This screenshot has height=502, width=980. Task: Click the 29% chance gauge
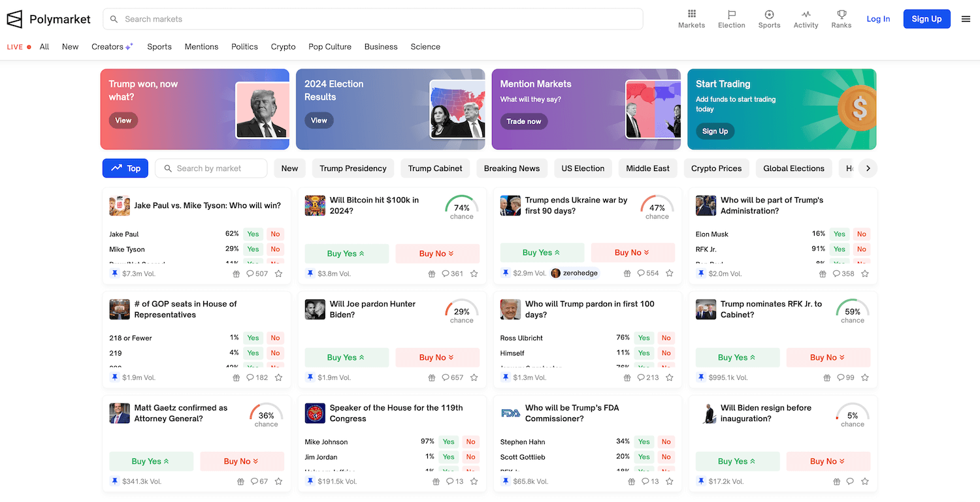(x=462, y=312)
